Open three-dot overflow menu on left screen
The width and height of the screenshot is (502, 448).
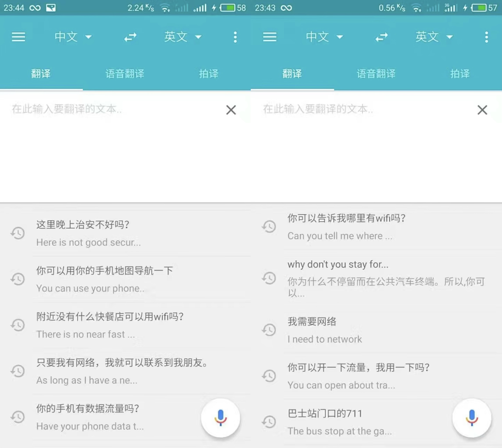pos(235,37)
